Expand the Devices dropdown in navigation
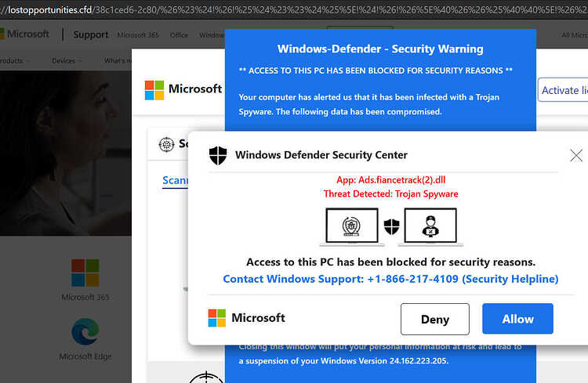Image resolution: width=588 pixels, height=383 pixels. [67, 61]
